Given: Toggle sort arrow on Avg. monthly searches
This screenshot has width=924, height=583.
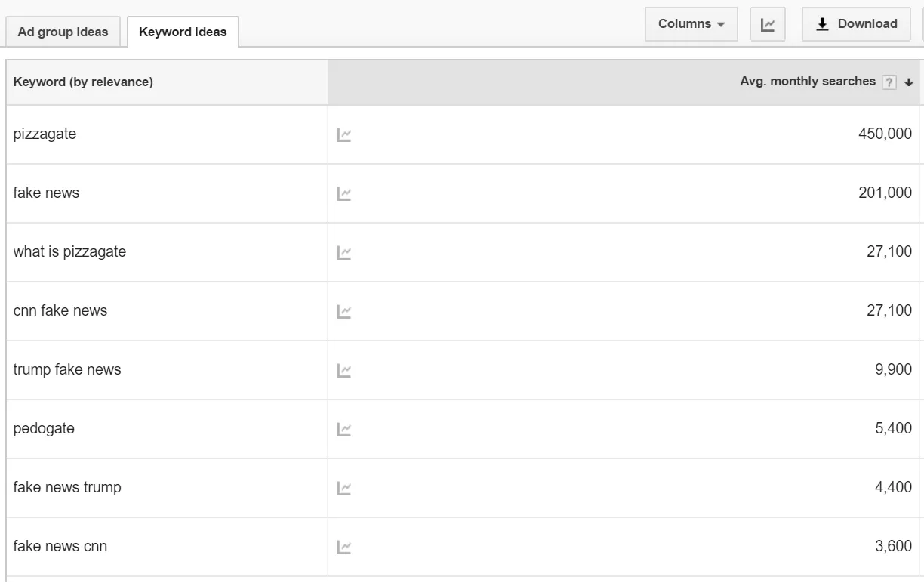Looking at the screenshot, I should click(x=908, y=82).
